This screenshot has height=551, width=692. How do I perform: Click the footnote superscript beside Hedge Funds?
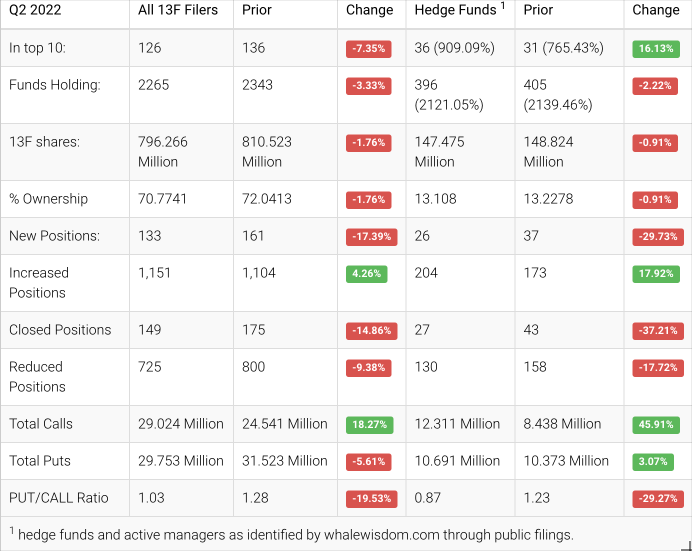[503, 6]
